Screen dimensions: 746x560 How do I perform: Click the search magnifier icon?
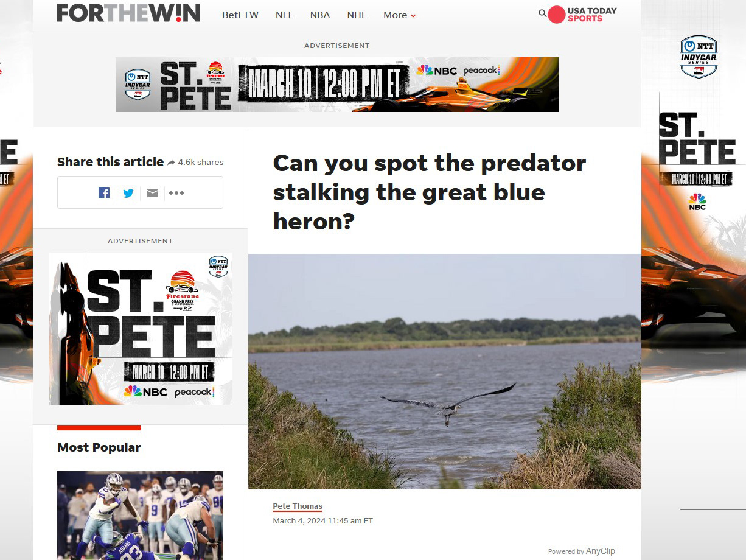click(542, 13)
